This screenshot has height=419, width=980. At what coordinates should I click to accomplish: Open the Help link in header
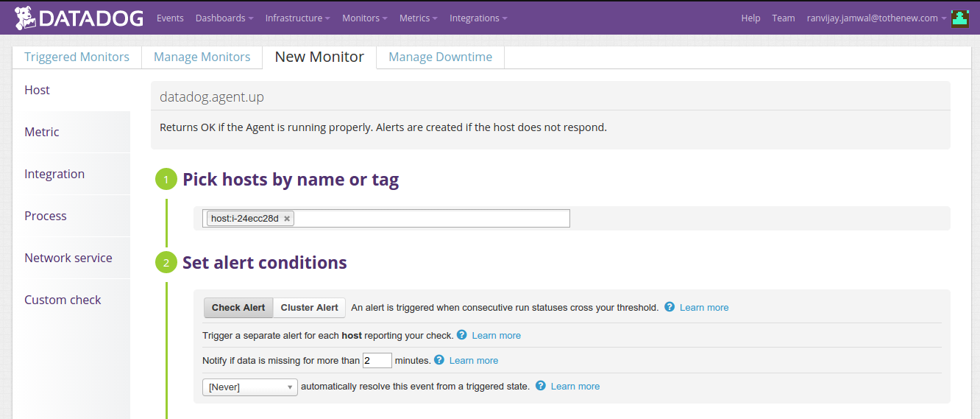click(x=750, y=18)
